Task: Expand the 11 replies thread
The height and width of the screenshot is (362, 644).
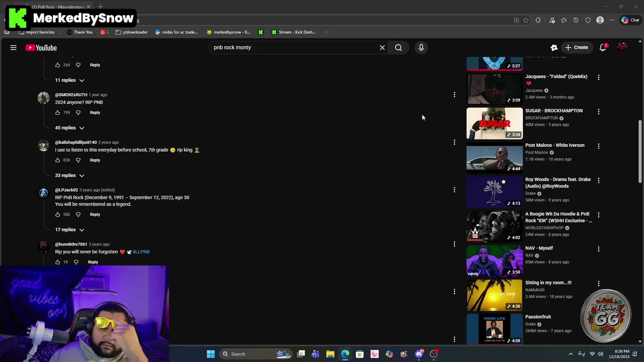Action: (x=69, y=80)
